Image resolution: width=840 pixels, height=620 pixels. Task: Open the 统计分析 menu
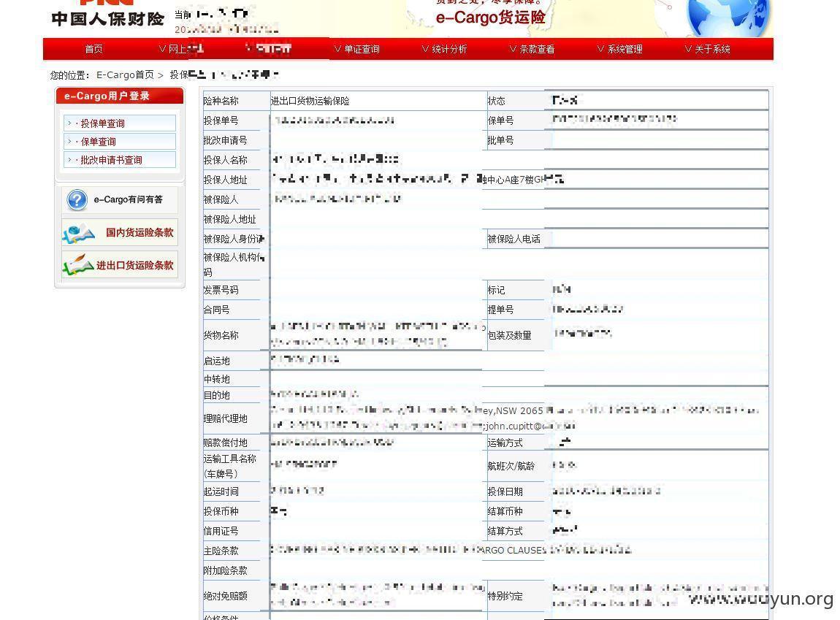(445, 49)
